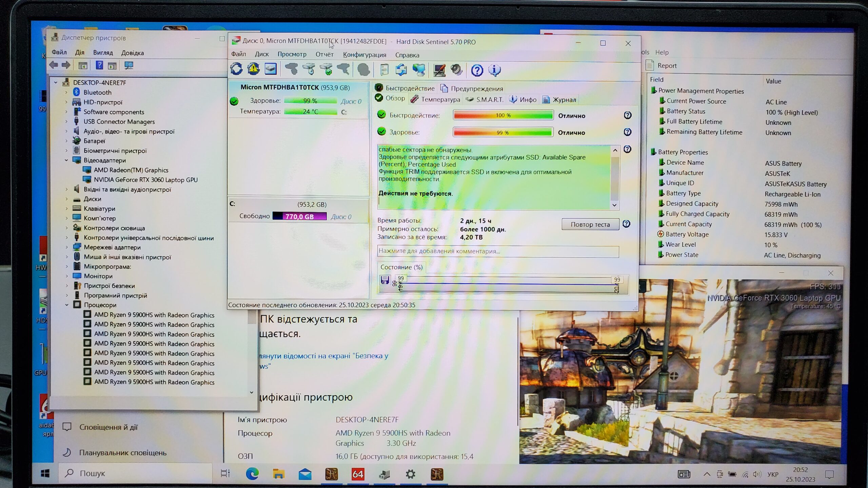Screen dimensions: 868x488
Task: Click help icon next to Быстродействие bar
Action: click(627, 115)
